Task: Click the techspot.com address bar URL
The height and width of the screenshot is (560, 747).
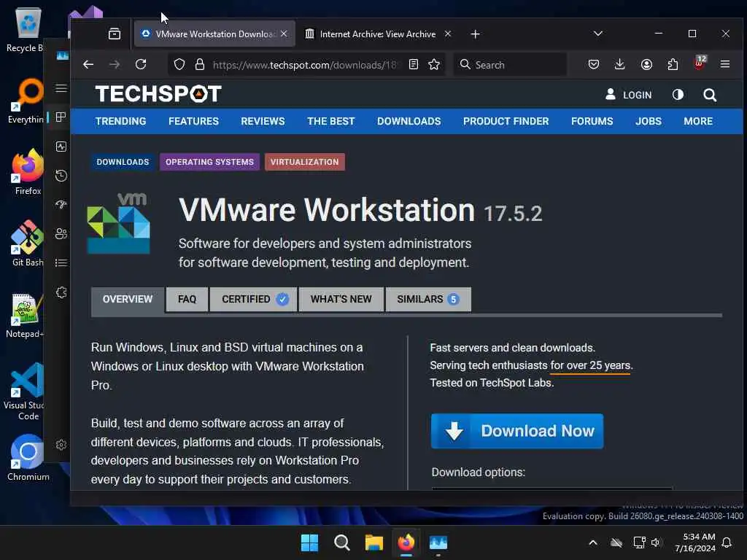Action: (x=304, y=65)
